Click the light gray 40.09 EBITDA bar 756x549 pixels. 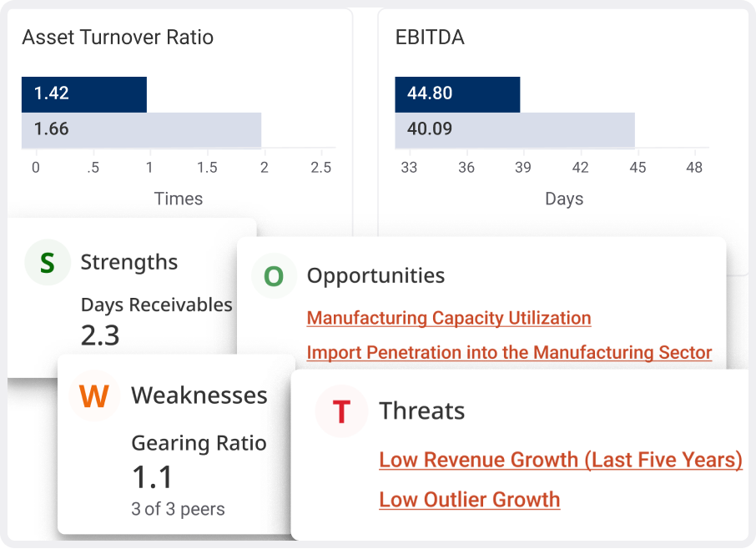coord(515,129)
